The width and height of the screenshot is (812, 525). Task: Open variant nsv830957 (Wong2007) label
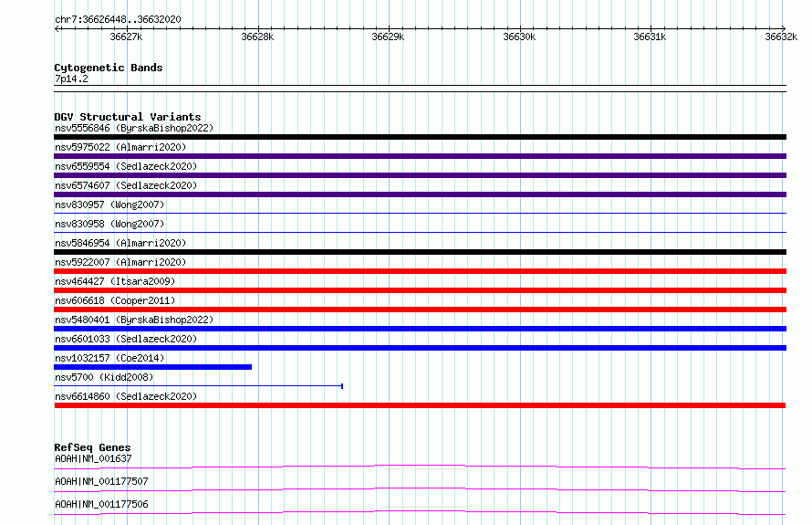[109, 205]
